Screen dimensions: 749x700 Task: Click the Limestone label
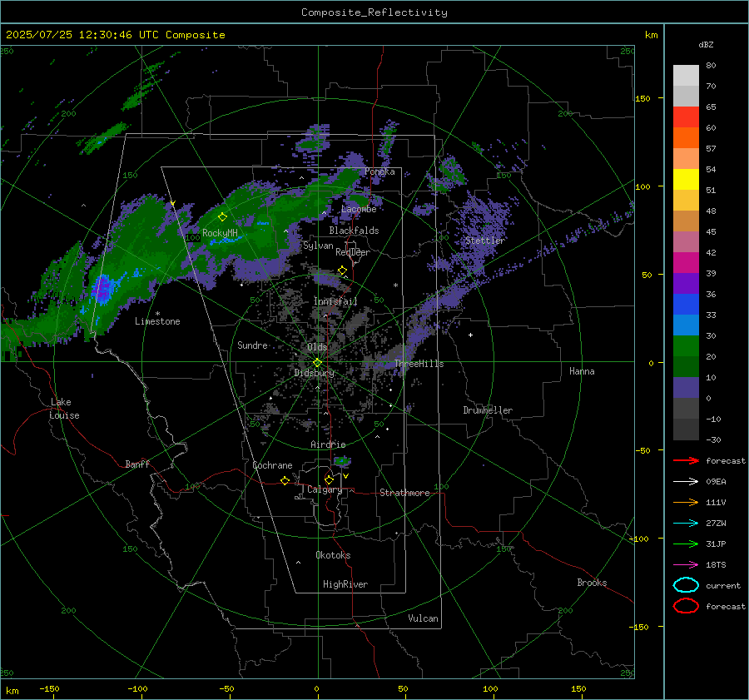click(157, 321)
